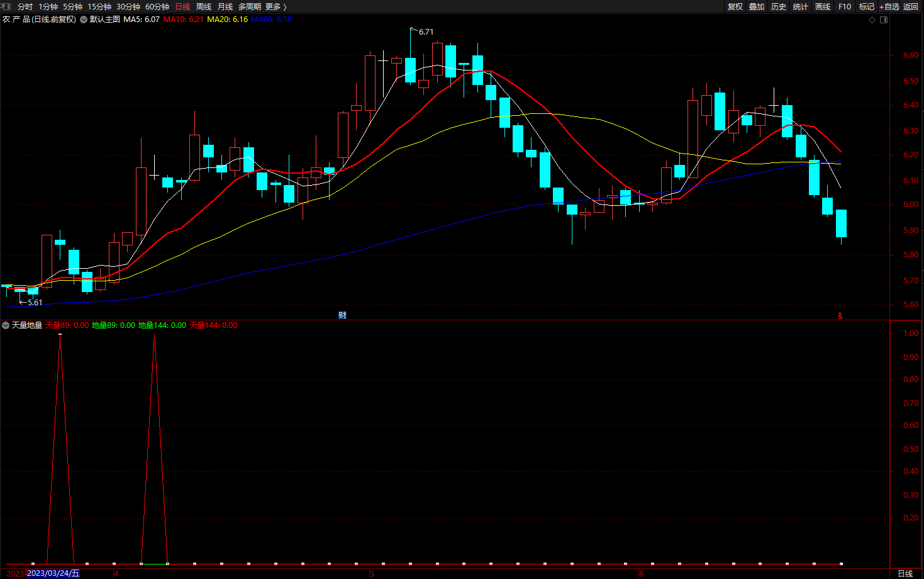Click the diamond icon above the price axis

coord(872,20)
